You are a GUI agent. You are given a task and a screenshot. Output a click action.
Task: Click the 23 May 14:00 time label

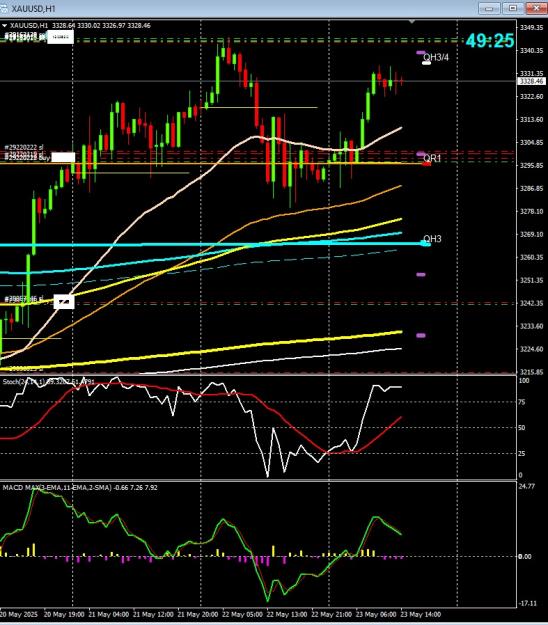coord(421,614)
